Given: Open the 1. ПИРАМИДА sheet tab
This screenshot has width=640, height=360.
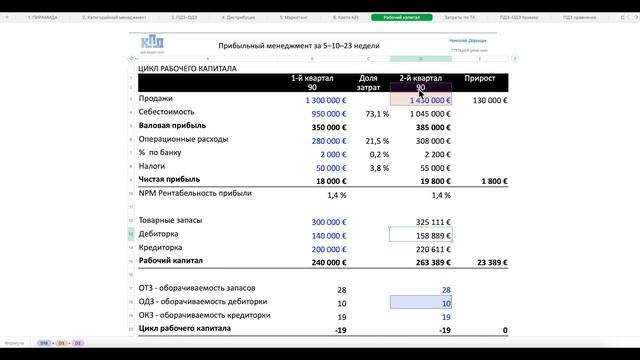Looking at the screenshot, I should (x=43, y=18).
